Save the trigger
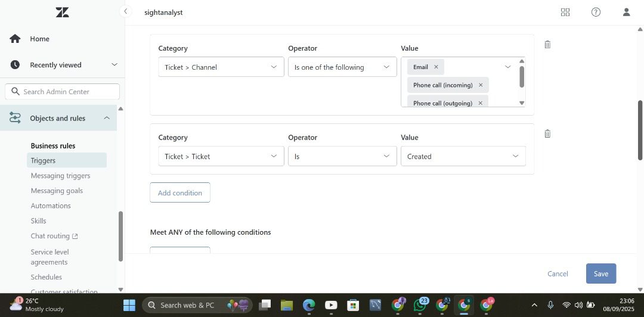Image resolution: width=644 pixels, height=317 pixels. (x=600, y=274)
